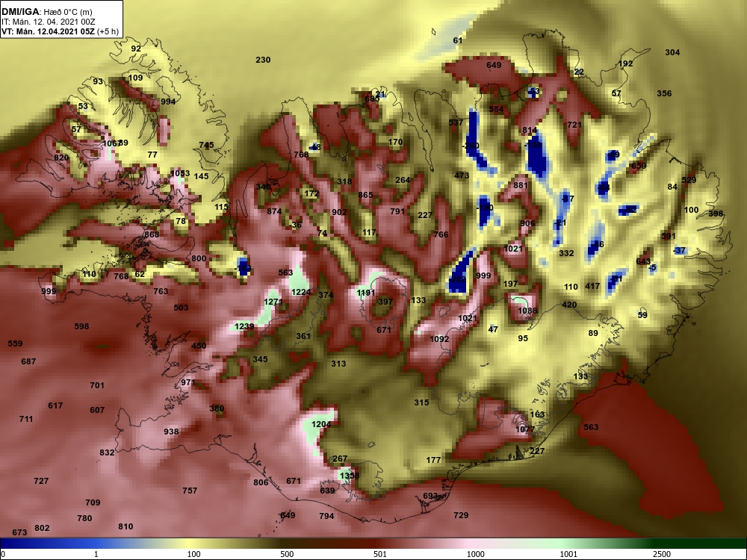Screen dimensions: 747x560
Task: Click the map value 313
Action: [338, 364]
